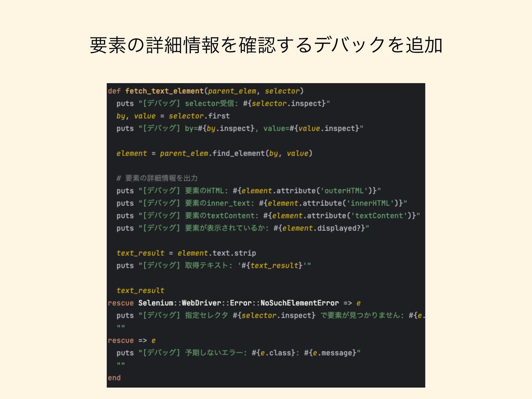Click the slide title about デバック追加
The image size is (532, 399).
[266, 45]
